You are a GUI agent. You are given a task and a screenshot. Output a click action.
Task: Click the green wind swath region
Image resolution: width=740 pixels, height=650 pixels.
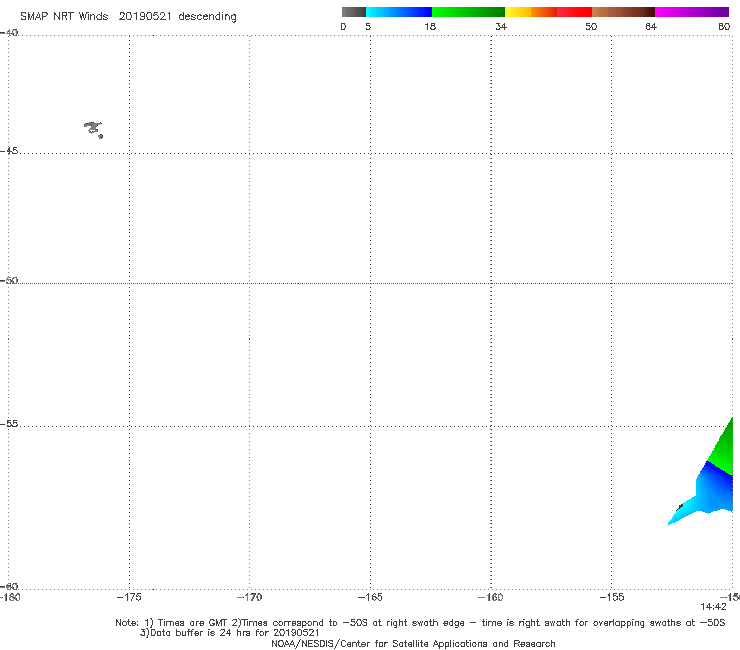(722, 451)
